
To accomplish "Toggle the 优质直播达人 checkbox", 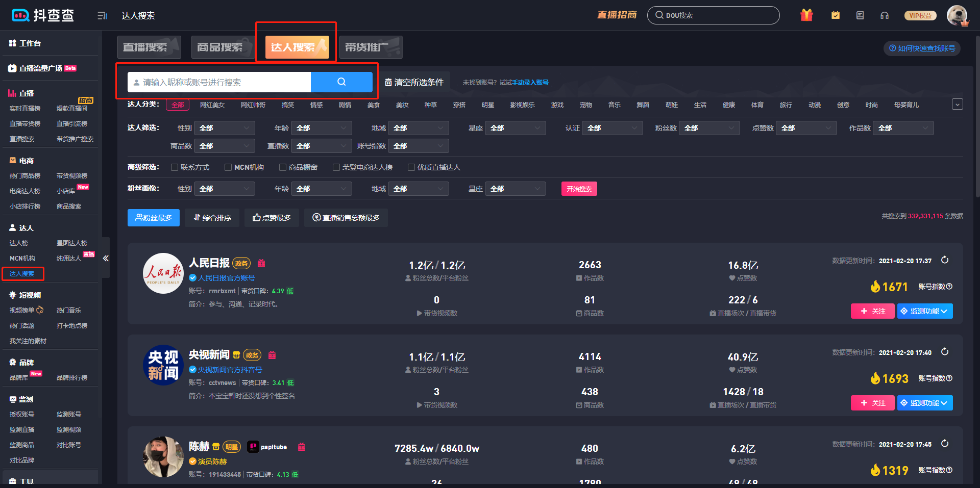I will click(x=411, y=167).
